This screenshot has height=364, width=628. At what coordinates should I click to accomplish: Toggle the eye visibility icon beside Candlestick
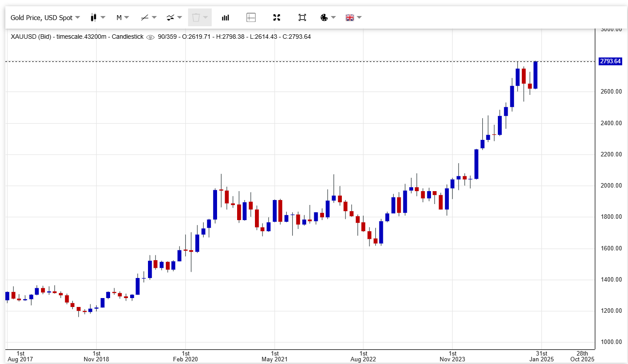150,37
